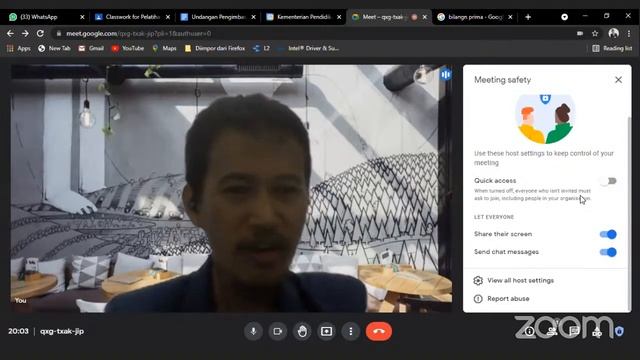Switch to the Kementerian Pendidikan tab

coord(304,17)
